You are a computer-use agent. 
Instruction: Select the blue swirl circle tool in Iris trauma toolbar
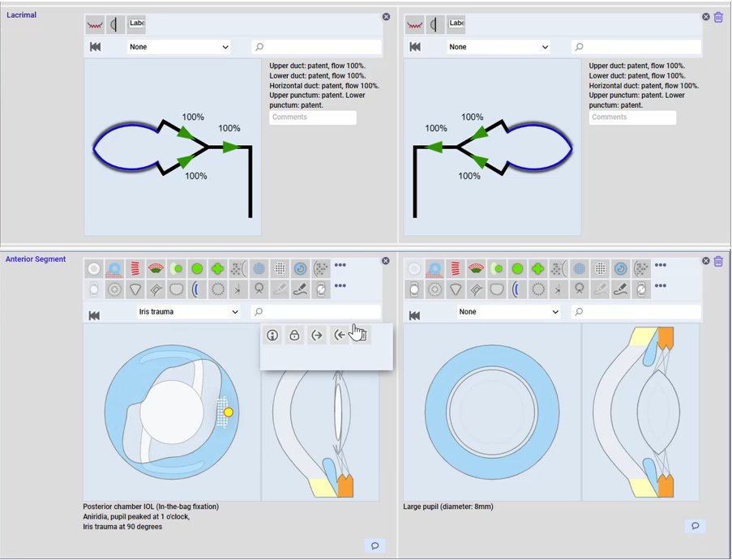click(x=300, y=268)
